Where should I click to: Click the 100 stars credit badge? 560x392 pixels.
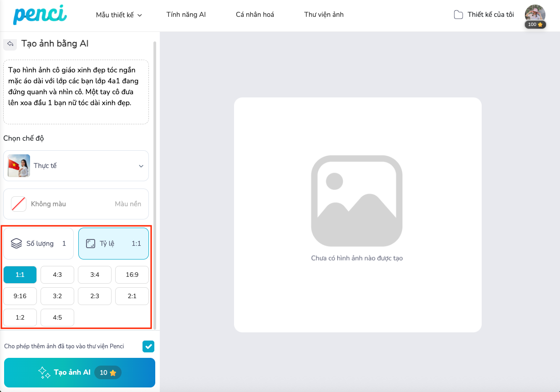(x=535, y=25)
